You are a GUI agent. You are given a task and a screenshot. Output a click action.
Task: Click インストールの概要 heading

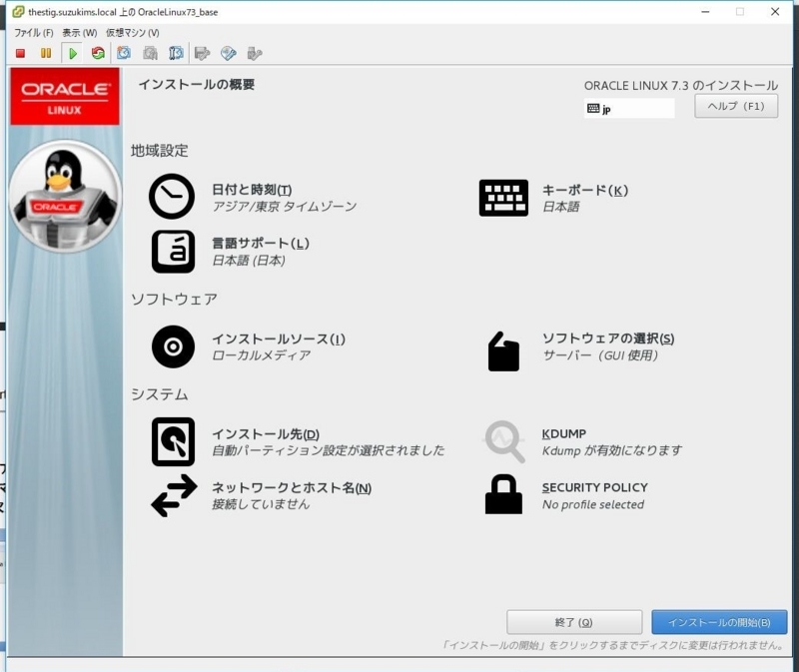tap(197, 85)
